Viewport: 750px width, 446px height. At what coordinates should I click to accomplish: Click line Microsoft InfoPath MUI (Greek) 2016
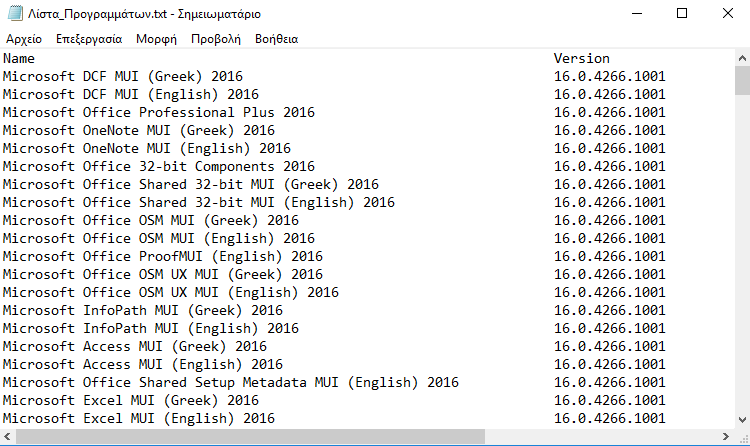pyautogui.click(x=143, y=311)
